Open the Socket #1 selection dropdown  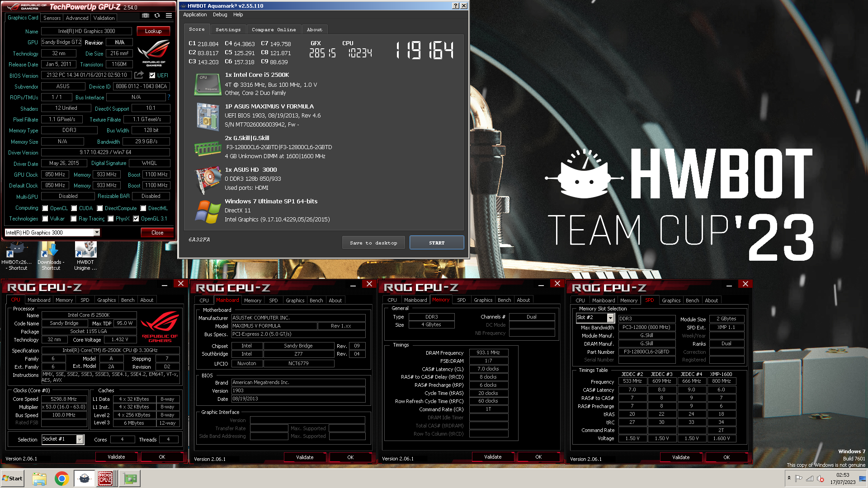[80, 439]
